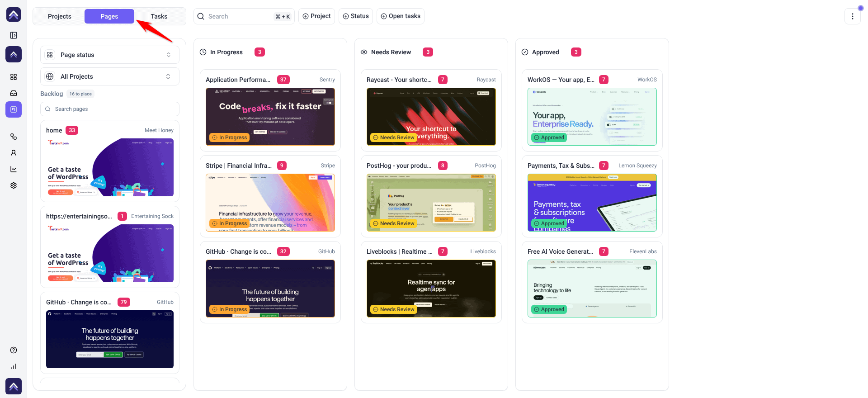The height and width of the screenshot is (398, 868).
Task: Click the eye icon beside Needs Review heading
Action: click(x=364, y=52)
